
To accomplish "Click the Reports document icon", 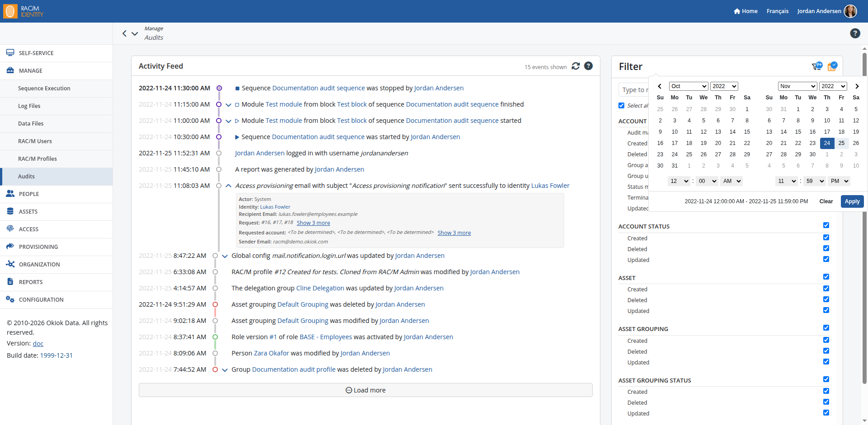I will click(x=10, y=282).
